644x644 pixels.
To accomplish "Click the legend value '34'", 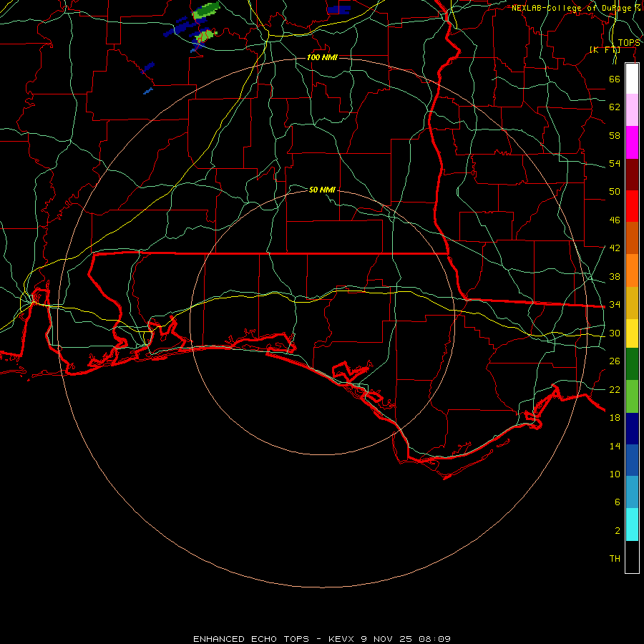I will (x=615, y=304).
